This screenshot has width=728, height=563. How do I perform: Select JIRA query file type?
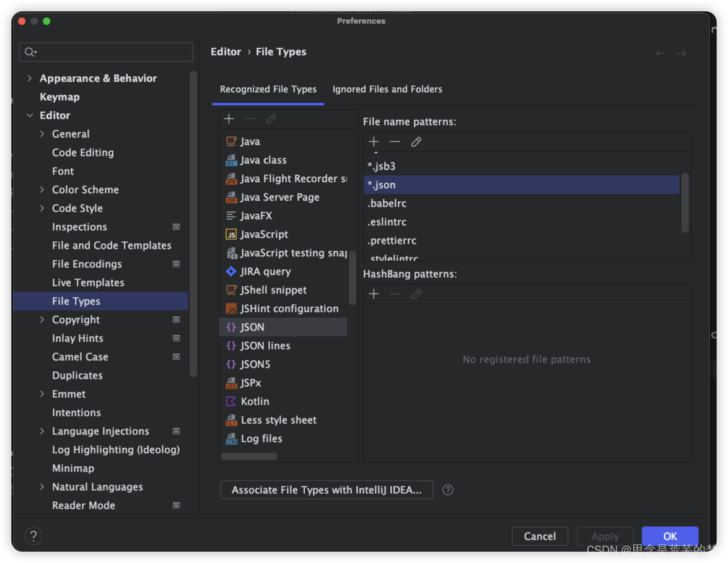(x=265, y=271)
